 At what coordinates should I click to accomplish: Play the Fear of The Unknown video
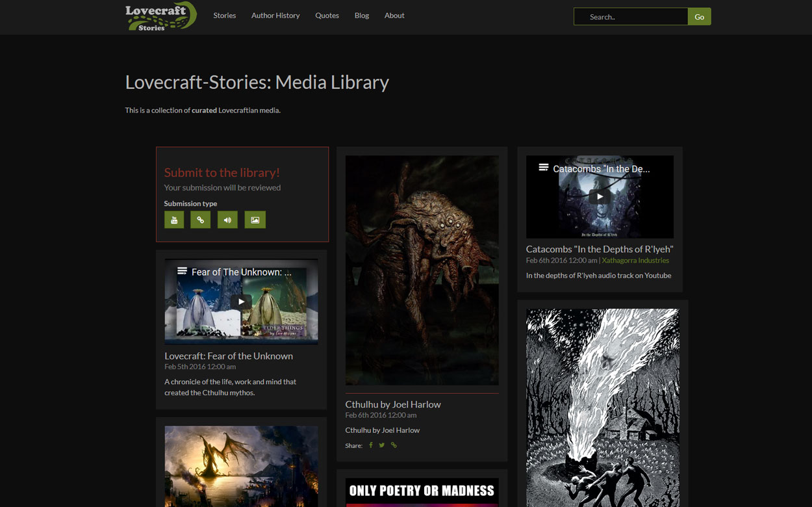click(x=241, y=302)
